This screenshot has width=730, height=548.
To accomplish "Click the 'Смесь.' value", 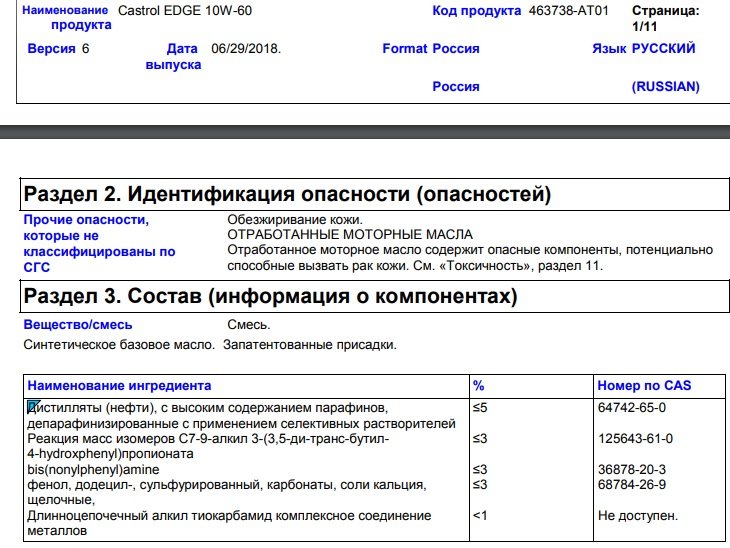I will pyautogui.click(x=249, y=325).
